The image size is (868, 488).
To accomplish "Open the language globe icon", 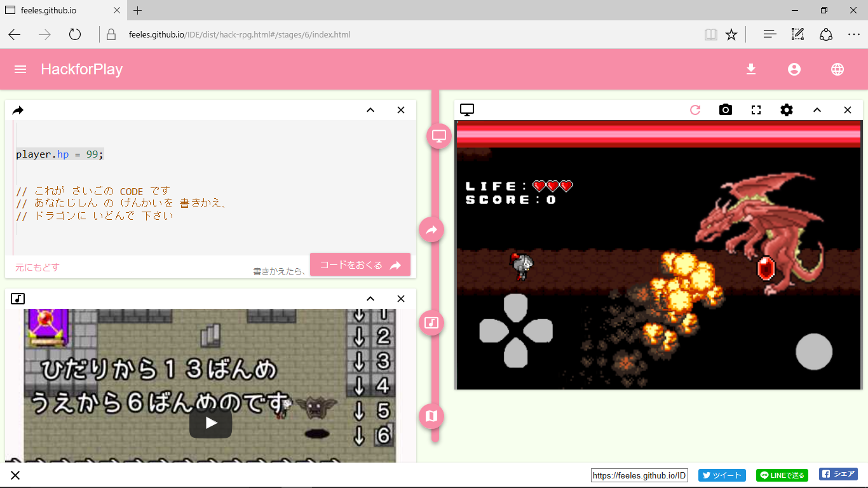I will [837, 69].
